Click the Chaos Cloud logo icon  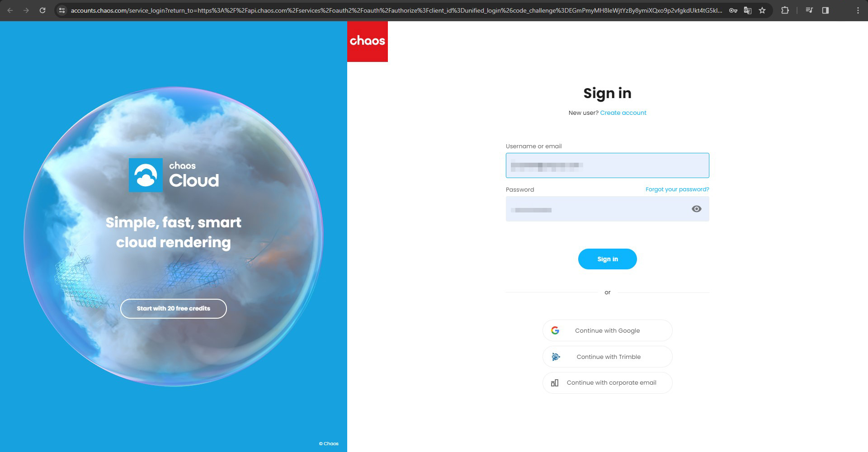click(x=146, y=175)
